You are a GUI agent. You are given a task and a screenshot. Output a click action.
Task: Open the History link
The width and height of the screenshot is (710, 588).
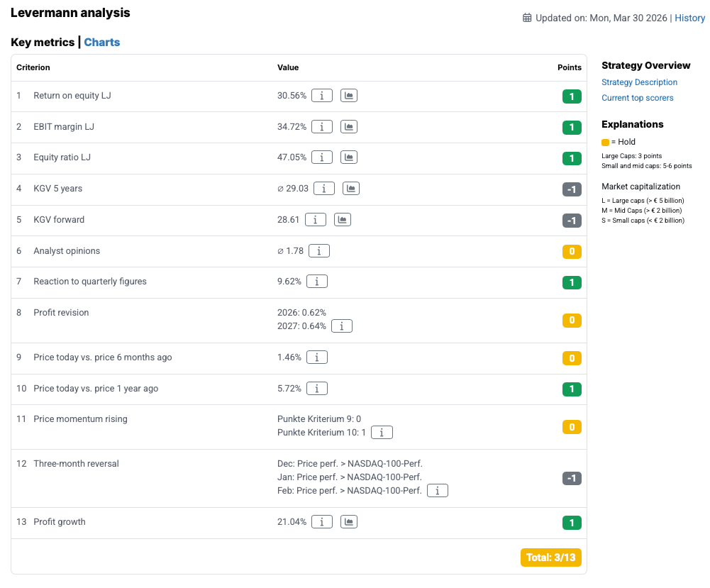tap(689, 18)
